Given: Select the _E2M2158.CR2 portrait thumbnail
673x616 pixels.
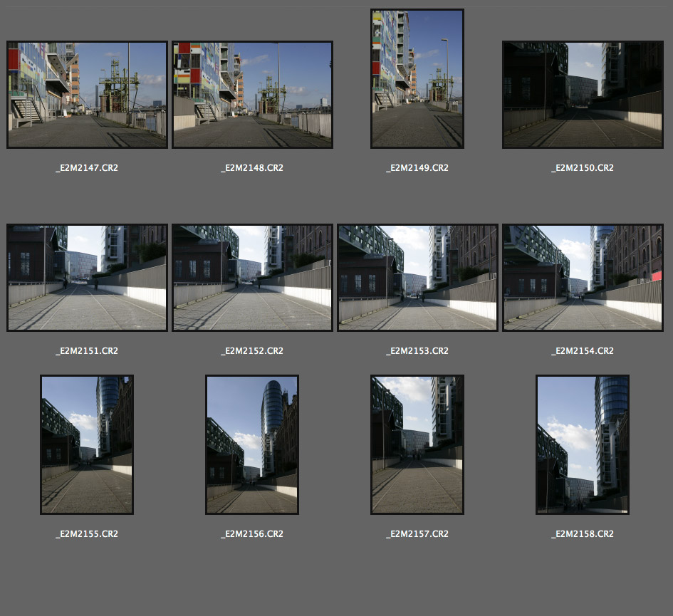Looking at the screenshot, I should (583, 444).
